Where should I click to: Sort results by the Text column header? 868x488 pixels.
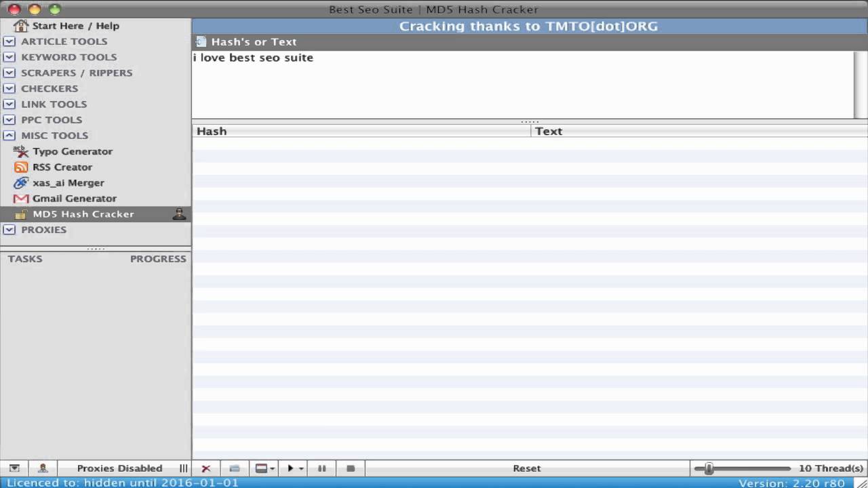700,131
